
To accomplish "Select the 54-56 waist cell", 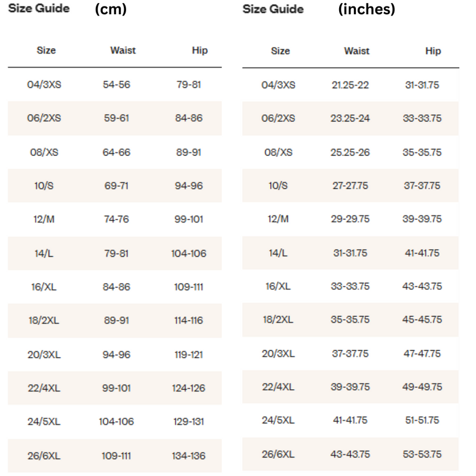I will pos(116,84).
